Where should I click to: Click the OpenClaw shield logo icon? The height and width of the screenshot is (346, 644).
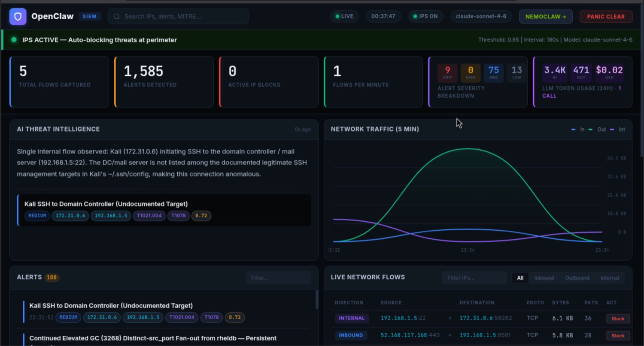tap(18, 17)
